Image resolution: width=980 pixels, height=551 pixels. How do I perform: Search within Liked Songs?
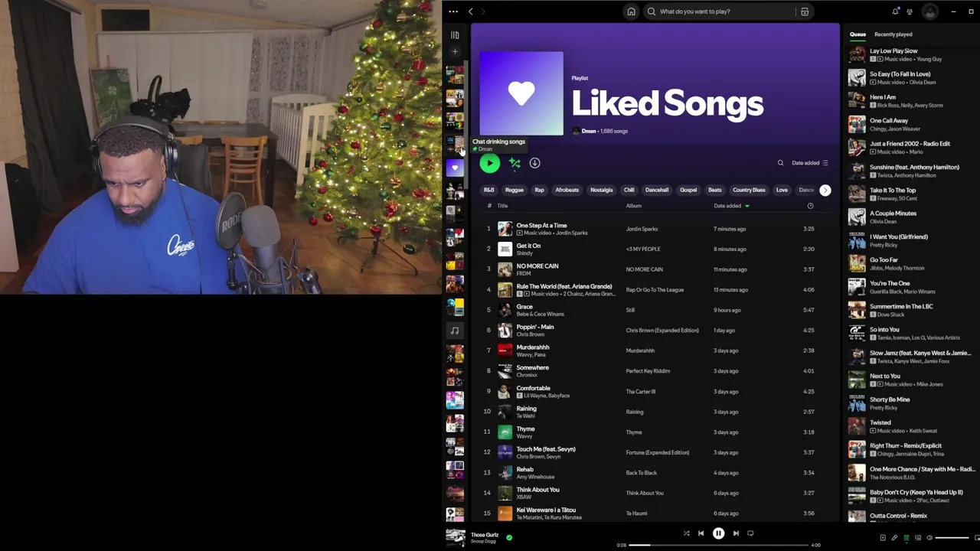click(x=780, y=163)
